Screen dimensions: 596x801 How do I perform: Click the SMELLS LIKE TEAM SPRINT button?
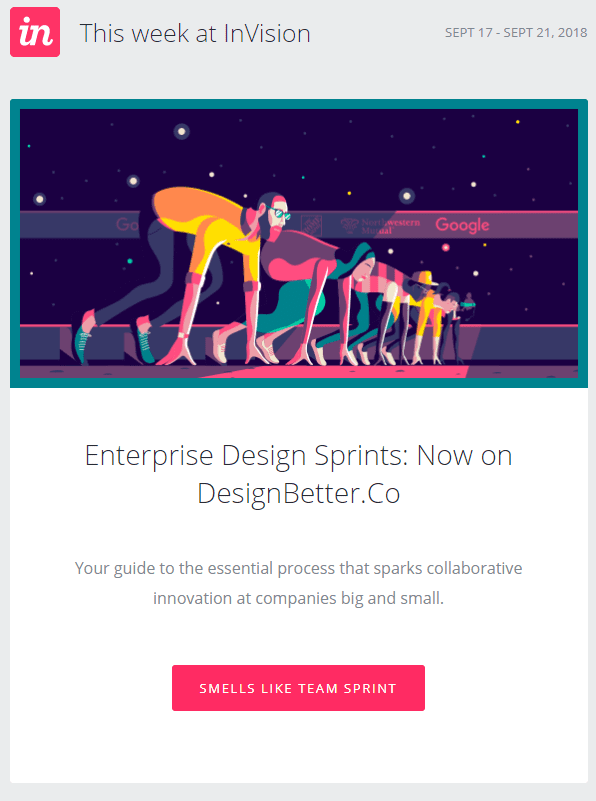coord(298,688)
